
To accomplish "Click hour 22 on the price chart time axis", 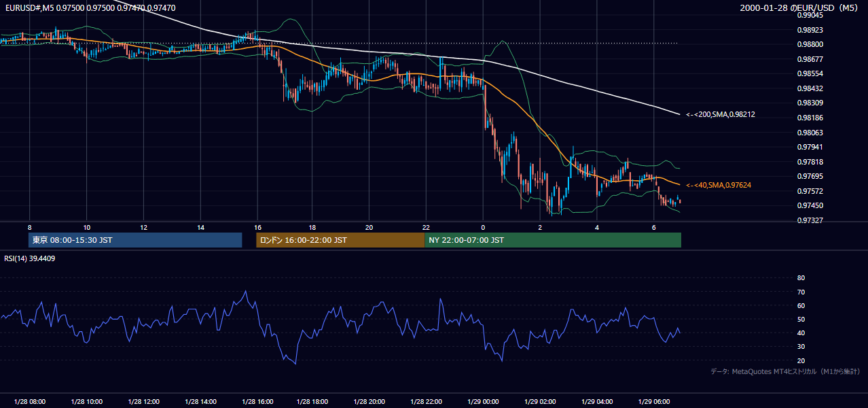I will 426,227.
